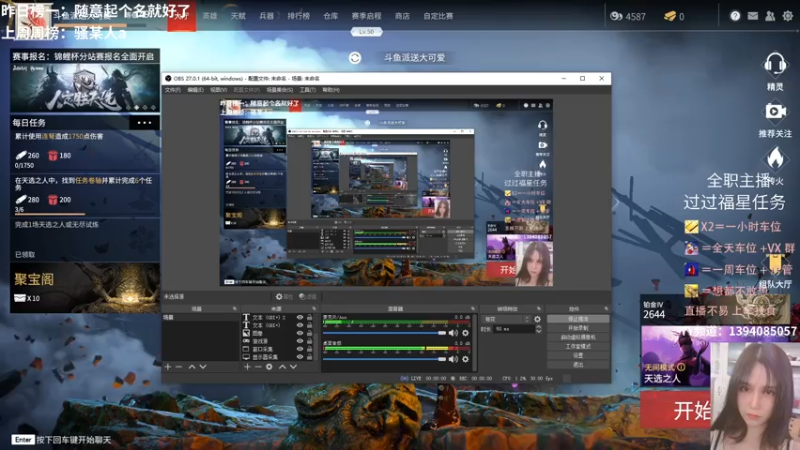Pop out the 混音器 Mixer dock panel
Screen dimensions: 800x450
[x=472, y=309]
